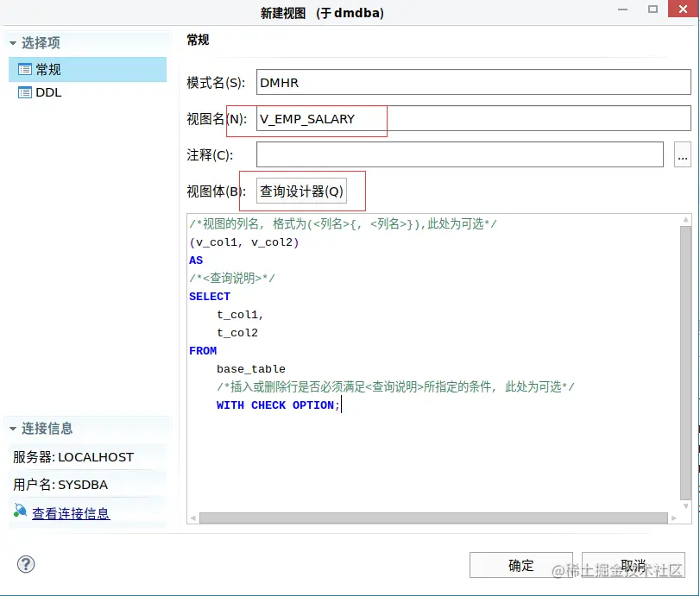
Task: Click the blue connection icon beside 查看连接信息
Action: coord(19,513)
